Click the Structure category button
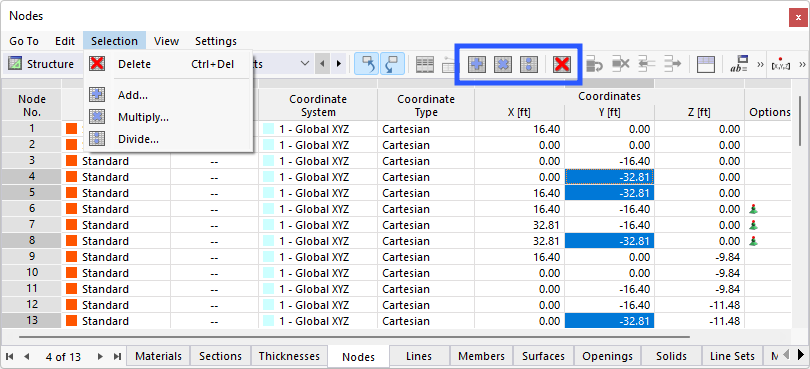 [42, 64]
